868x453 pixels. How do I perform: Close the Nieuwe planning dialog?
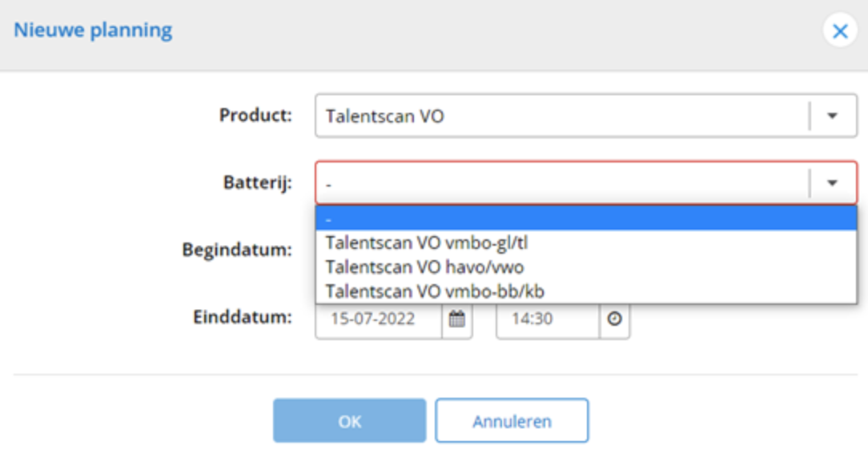tap(840, 32)
